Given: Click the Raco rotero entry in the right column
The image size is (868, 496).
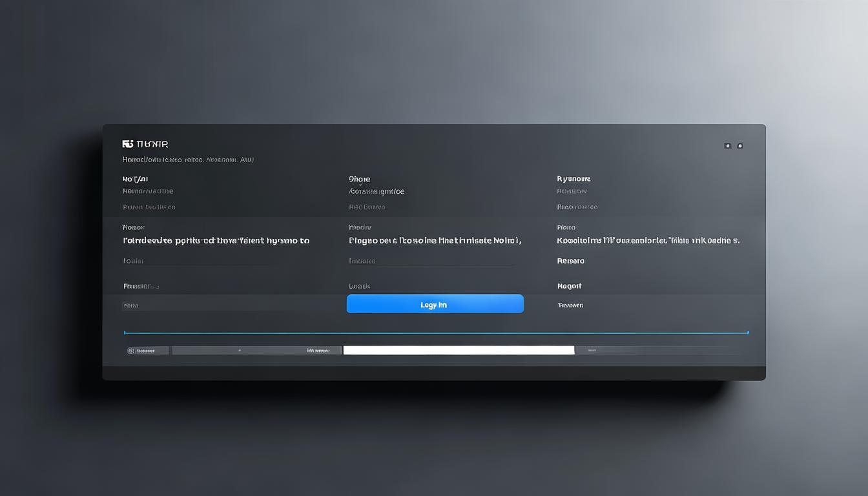Looking at the screenshot, I should click(x=577, y=207).
